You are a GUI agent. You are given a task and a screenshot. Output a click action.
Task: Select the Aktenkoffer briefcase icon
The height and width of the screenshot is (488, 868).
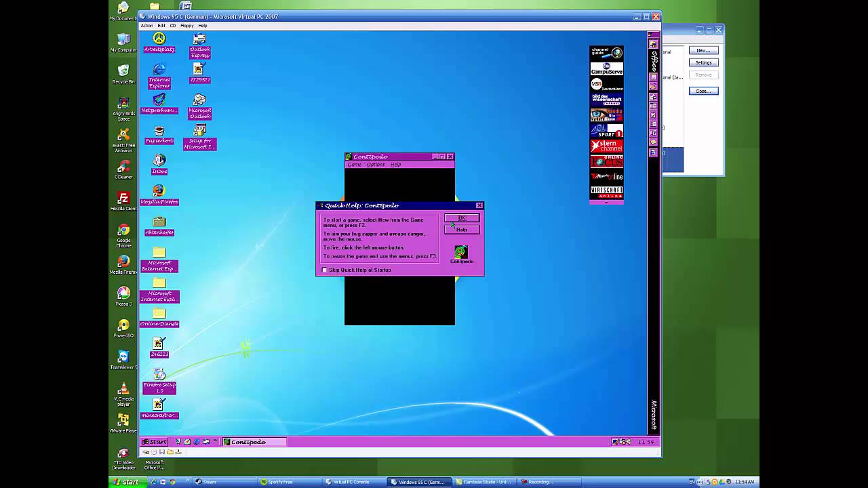pyautogui.click(x=159, y=225)
